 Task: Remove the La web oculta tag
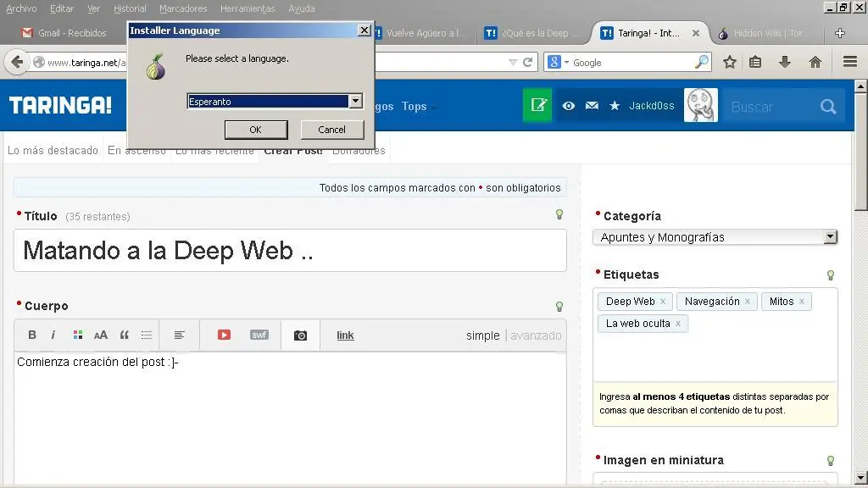(x=678, y=324)
